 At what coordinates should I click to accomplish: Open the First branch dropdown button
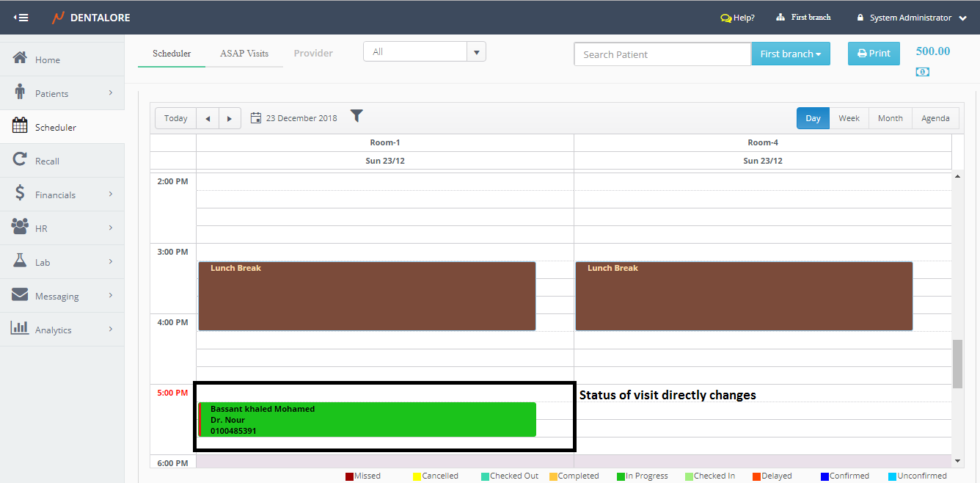tap(790, 54)
